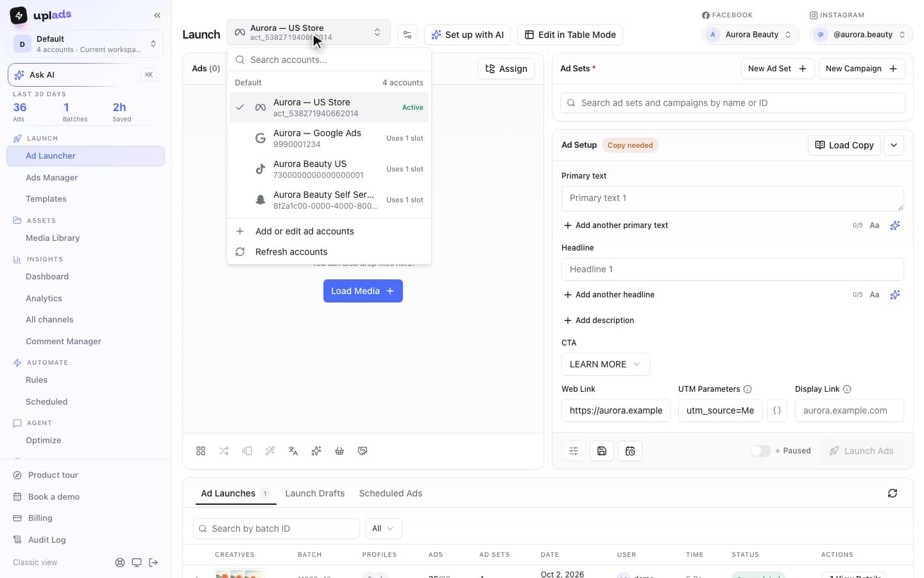Click the Load Media button
Viewport: 924px width, 578px height.
[363, 291]
